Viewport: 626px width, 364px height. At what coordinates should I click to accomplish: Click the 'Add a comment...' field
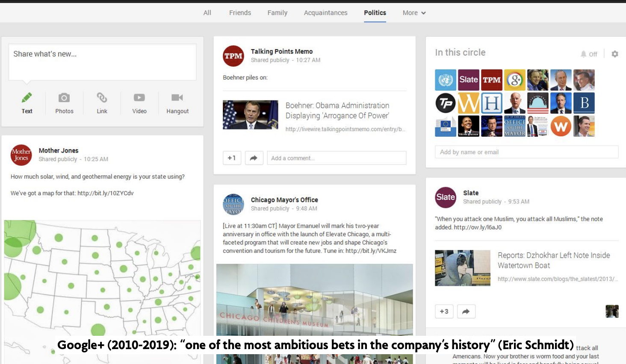click(337, 158)
